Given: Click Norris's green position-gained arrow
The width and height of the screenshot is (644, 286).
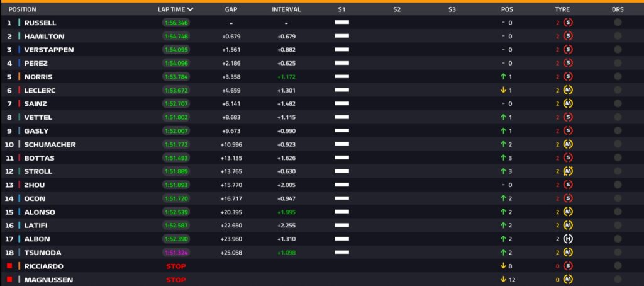Looking at the screenshot, I should tap(503, 77).
